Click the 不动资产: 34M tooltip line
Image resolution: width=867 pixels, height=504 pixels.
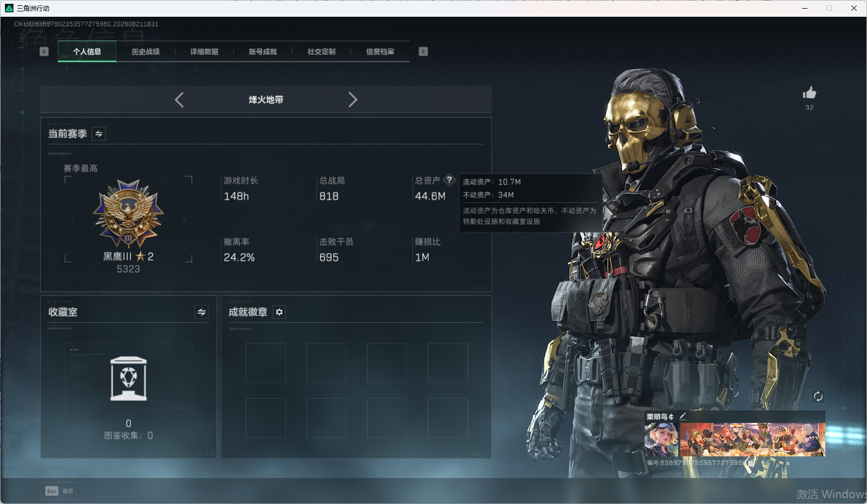coord(488,195)
